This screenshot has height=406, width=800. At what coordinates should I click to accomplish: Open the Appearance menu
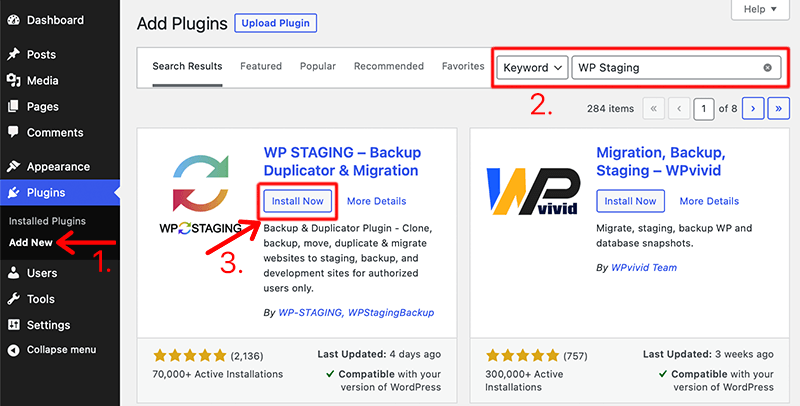point(60,166)
